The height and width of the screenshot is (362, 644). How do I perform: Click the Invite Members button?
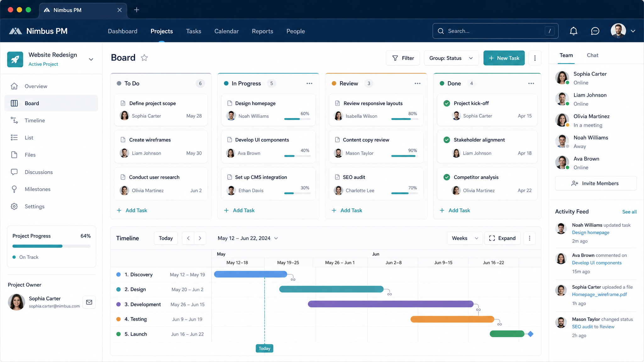596,183
